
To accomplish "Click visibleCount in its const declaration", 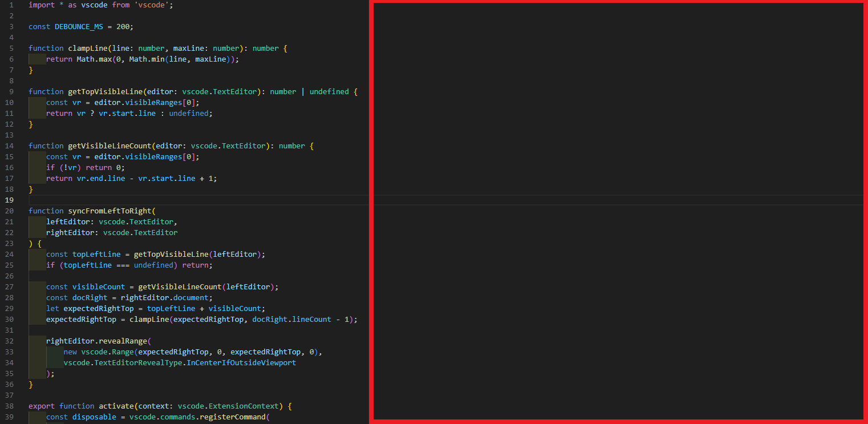I will click(99, 287).
